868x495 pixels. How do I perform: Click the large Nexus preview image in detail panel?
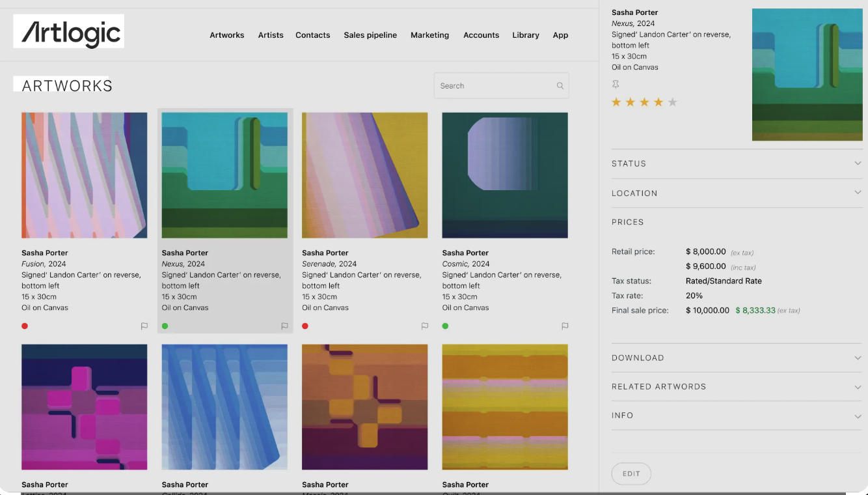click(x=807, y=74)
